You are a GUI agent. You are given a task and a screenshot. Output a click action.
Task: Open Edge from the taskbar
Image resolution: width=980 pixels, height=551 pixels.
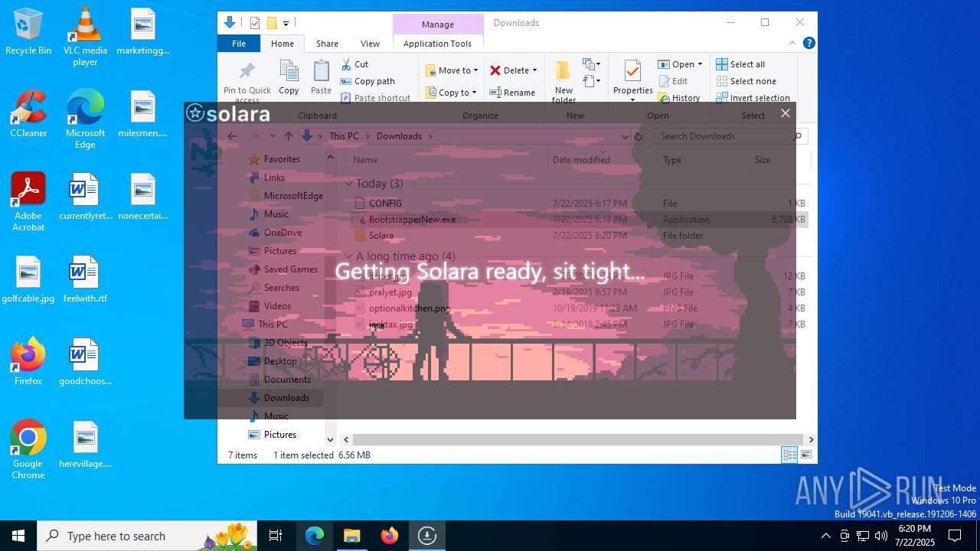315,536
